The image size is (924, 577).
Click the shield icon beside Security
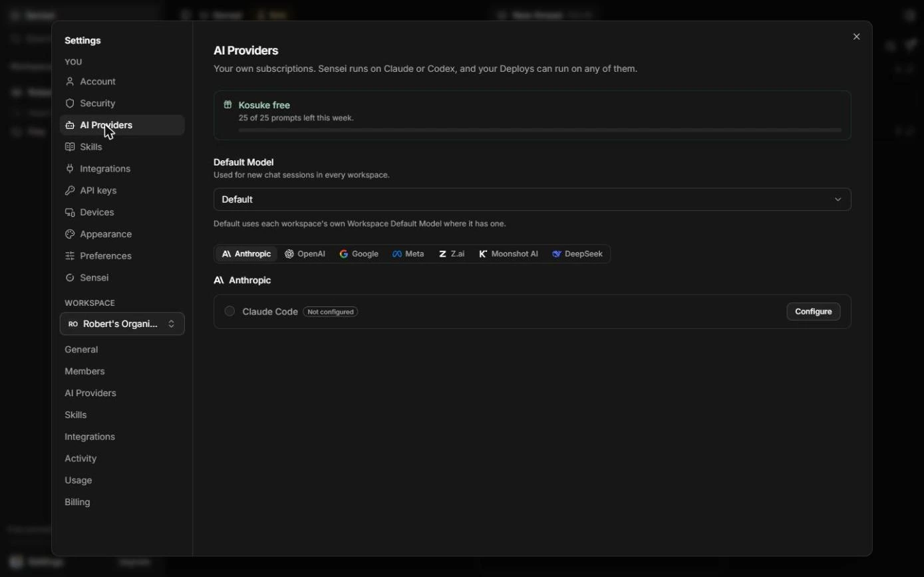coord(70,104)
